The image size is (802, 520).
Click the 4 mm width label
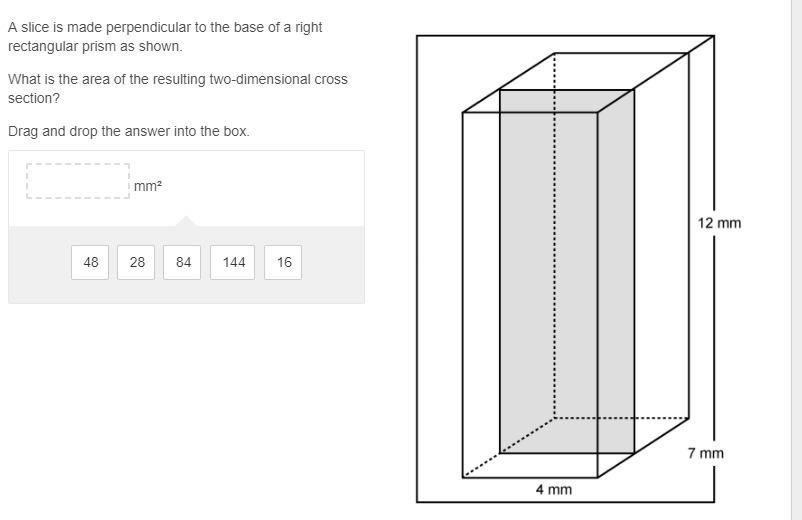point(554,489)
